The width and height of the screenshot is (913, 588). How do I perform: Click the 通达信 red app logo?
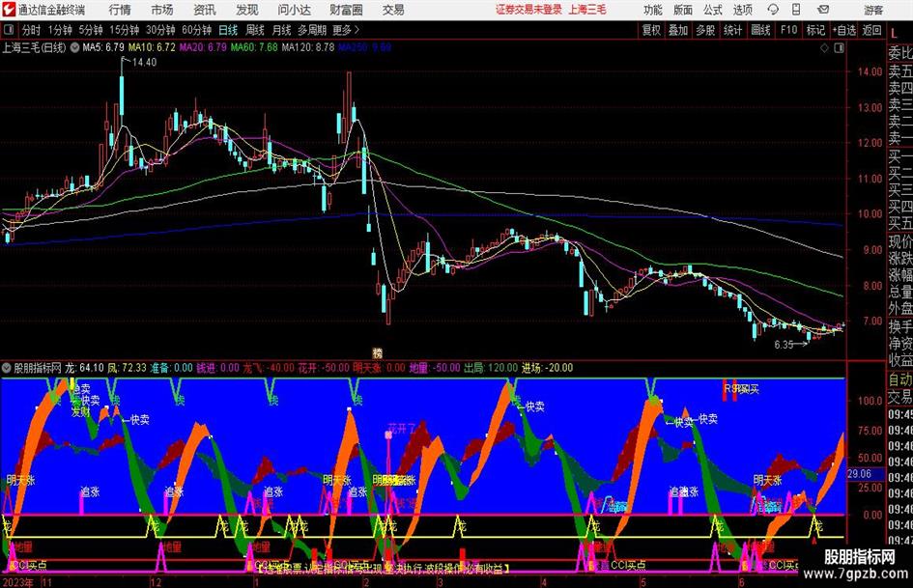(x=9, y=10)
